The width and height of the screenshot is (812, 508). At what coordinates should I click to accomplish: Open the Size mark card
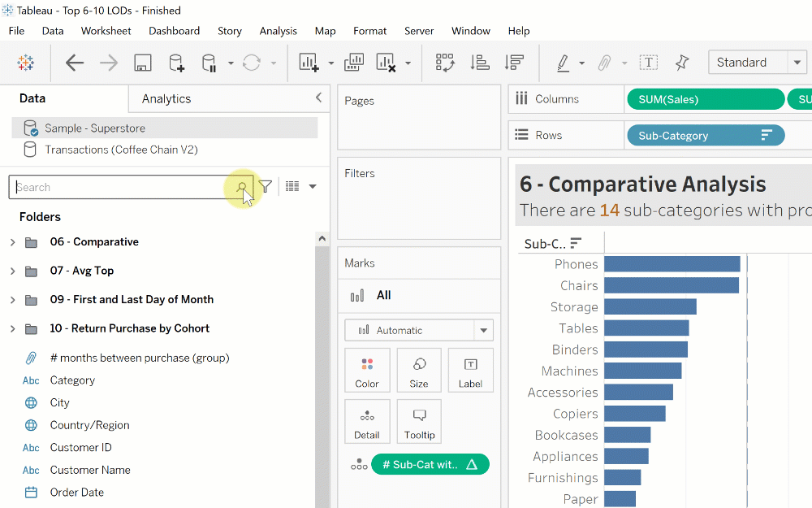[419, 370]
